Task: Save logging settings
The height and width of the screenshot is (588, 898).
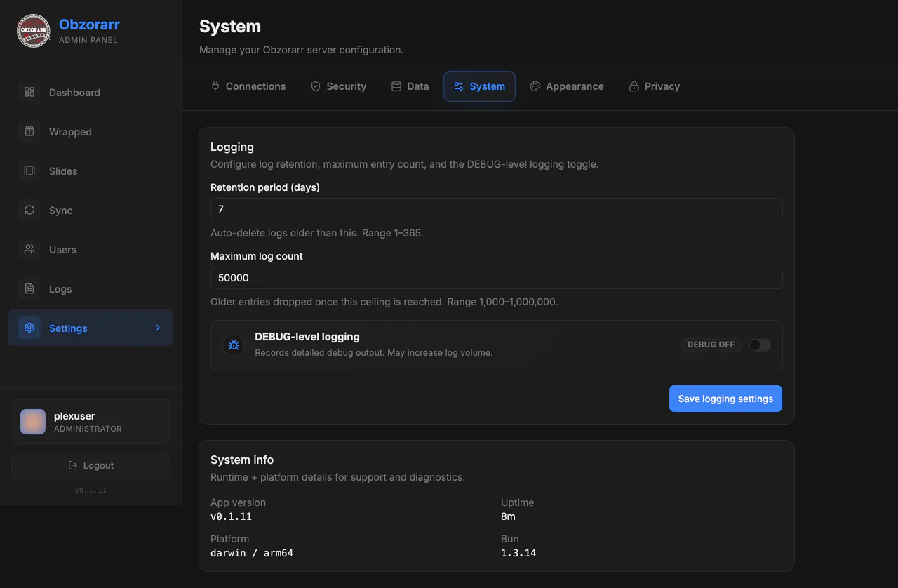Action: (725, 399)
